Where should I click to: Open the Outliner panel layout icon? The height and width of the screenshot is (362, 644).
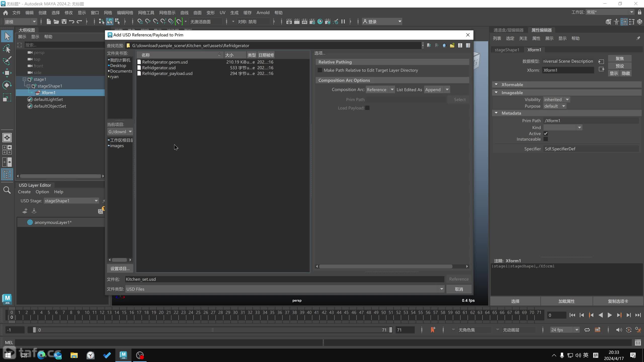[x=7, y=174]
